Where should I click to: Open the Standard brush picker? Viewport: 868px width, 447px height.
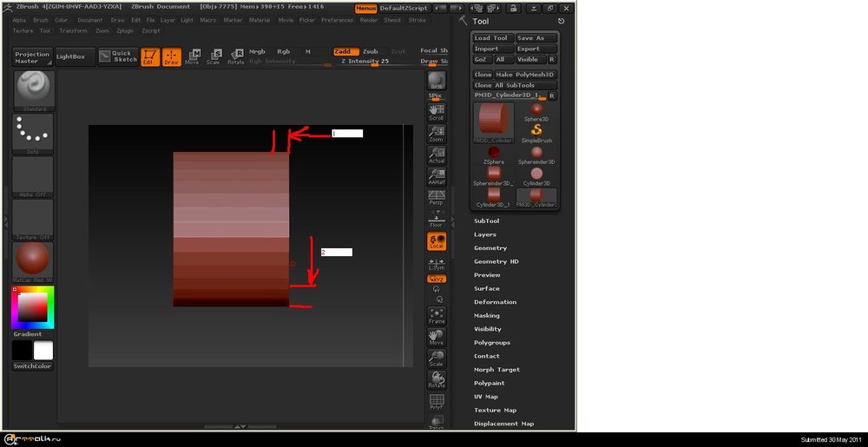coord(33,90)
